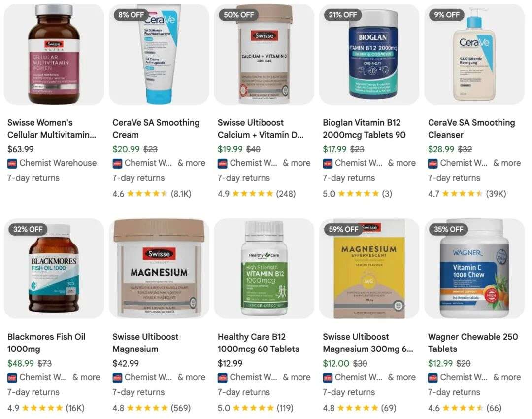Open the Swisse Ultiboost Magnesium $42.99 product title

click(145, 343)
